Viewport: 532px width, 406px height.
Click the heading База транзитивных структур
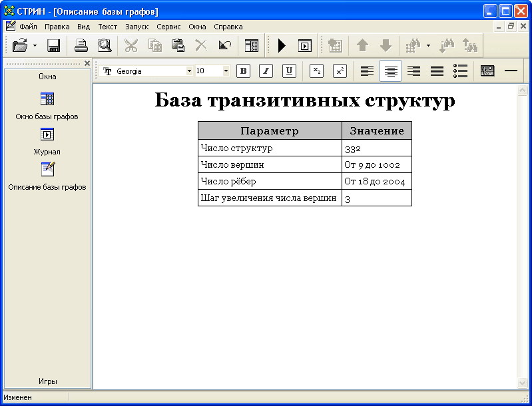pyautogui.click(x=305, y=101)
